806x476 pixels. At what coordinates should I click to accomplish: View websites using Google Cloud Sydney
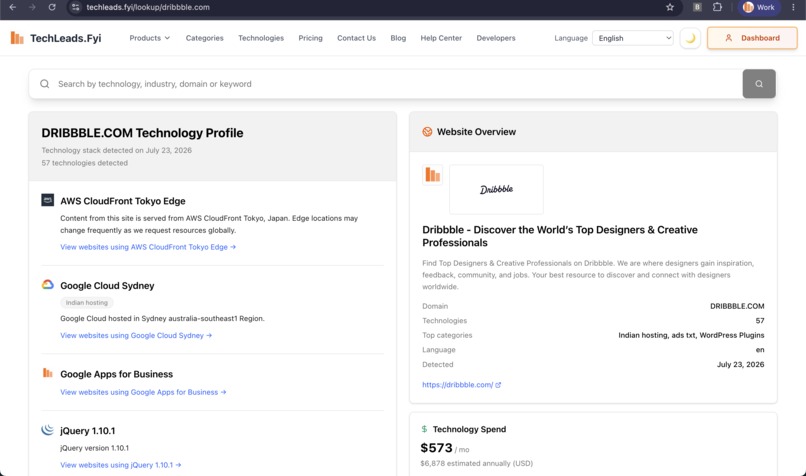point(136,335)
